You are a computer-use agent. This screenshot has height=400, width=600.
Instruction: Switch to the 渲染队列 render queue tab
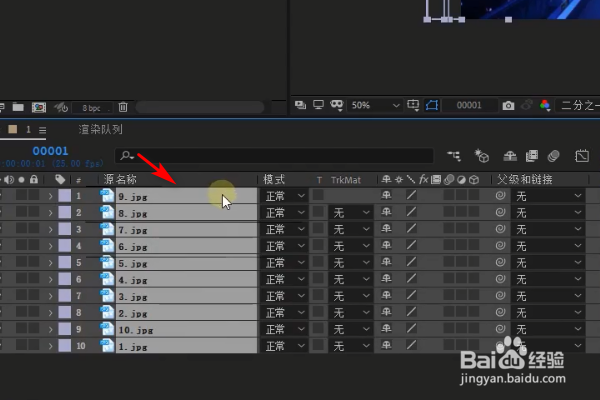[x=100, y=129]
